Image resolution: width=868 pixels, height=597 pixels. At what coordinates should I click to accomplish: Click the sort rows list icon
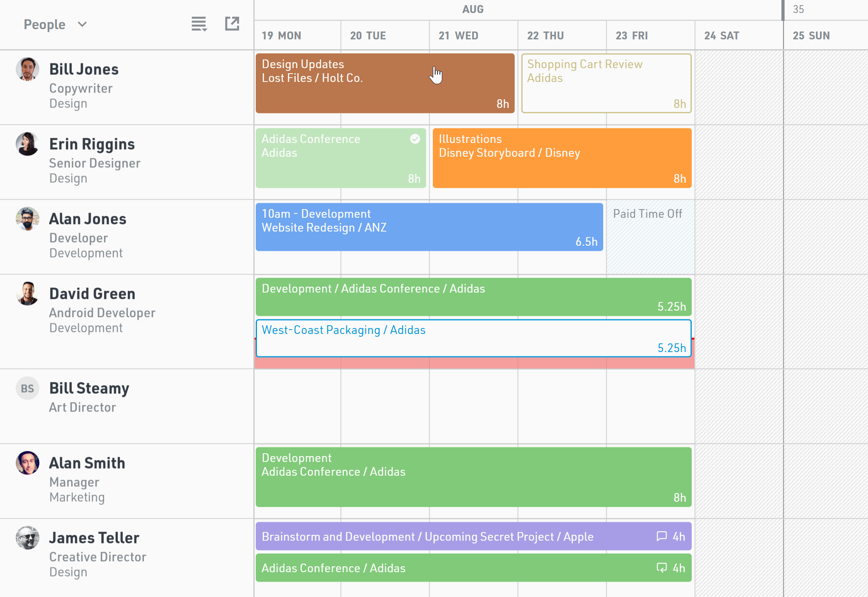(199, 24)
